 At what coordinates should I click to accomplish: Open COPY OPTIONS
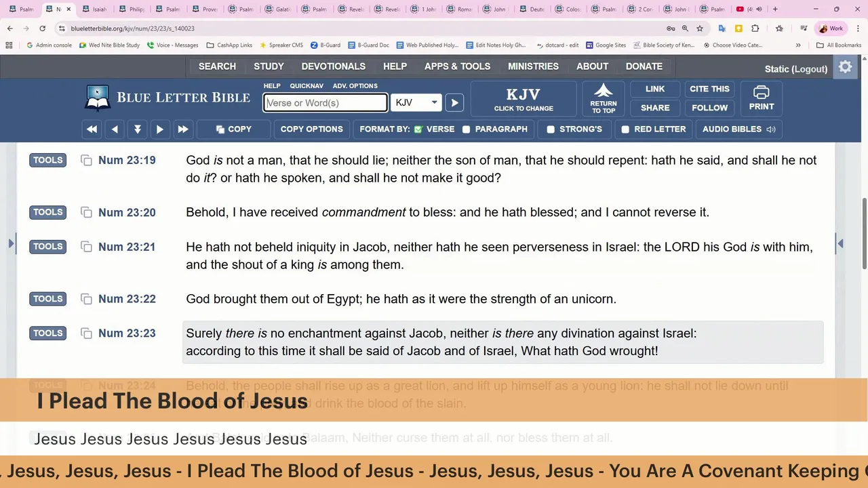pyautogui.click(x=311, y=129)
